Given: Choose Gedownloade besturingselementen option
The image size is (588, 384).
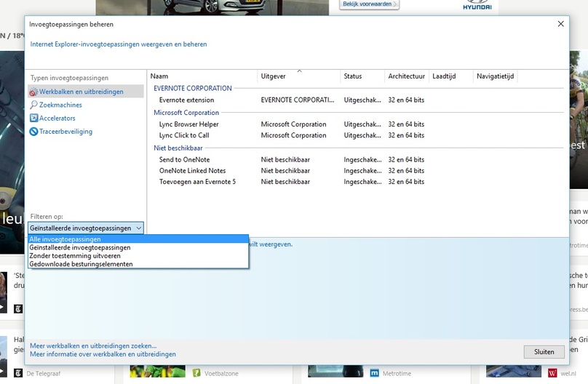Looking at the screenshot, I should (x=138, y=264).
